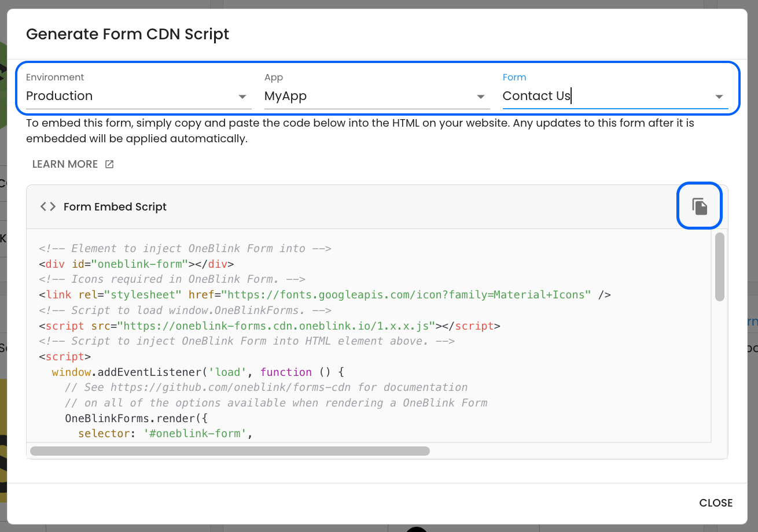Open the Environment dropdown showing Production
Viewport: 758px width, 532px height.
pos(139,96)
